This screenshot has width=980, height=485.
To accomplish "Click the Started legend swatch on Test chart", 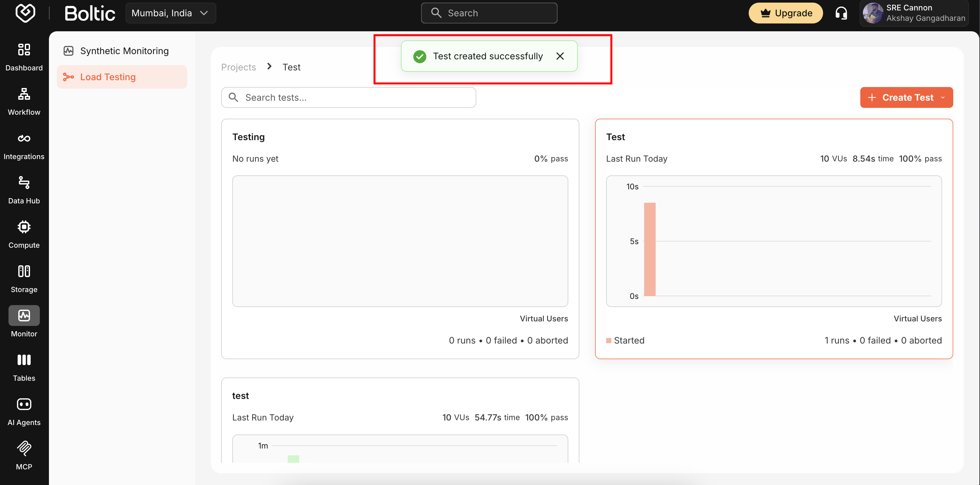I will [x=609, y=340].
